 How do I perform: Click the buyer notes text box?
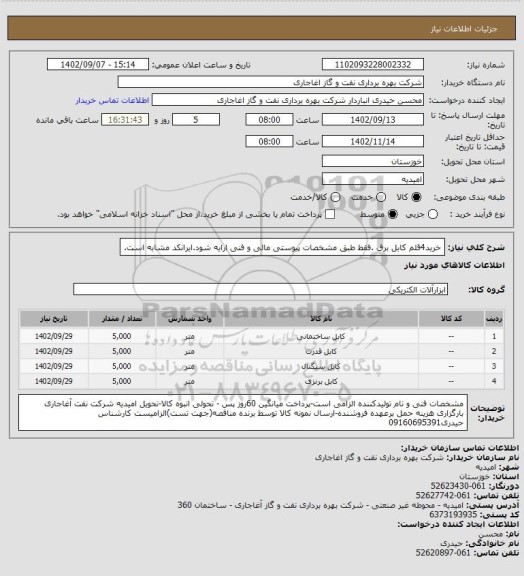[x=243, y=413]
